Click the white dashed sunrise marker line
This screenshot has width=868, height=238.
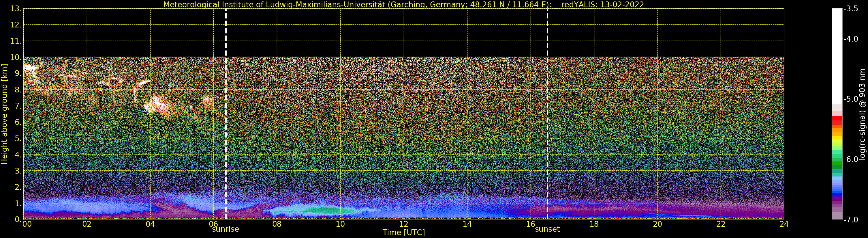point(226,114)
